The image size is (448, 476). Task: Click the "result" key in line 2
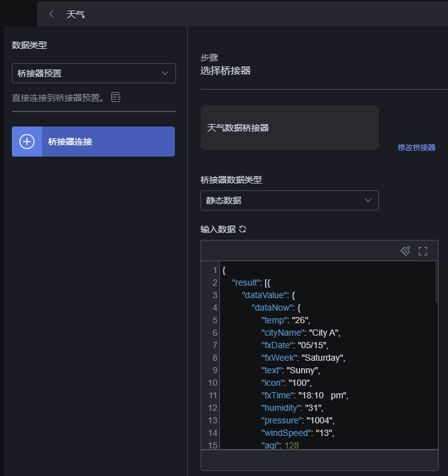coord(246,282)
